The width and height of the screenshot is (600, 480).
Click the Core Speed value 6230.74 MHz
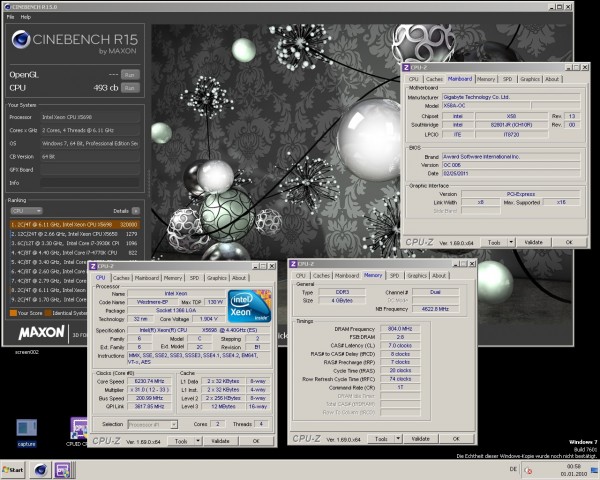click(149, 381)
